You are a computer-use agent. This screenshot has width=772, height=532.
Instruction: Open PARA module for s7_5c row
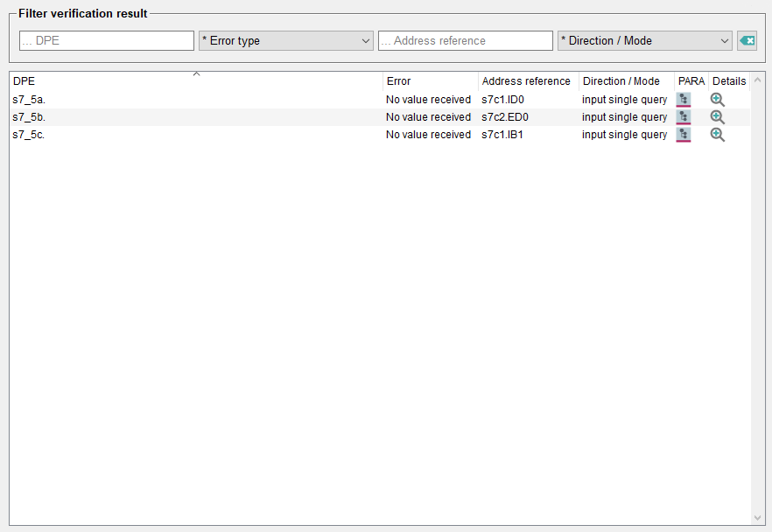coord(684,135)
